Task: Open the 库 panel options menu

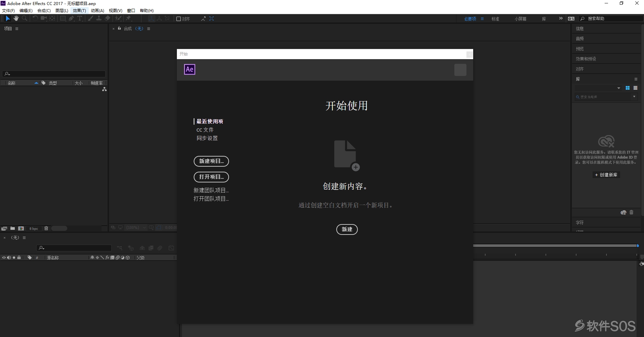Action: tap(636, 79)
